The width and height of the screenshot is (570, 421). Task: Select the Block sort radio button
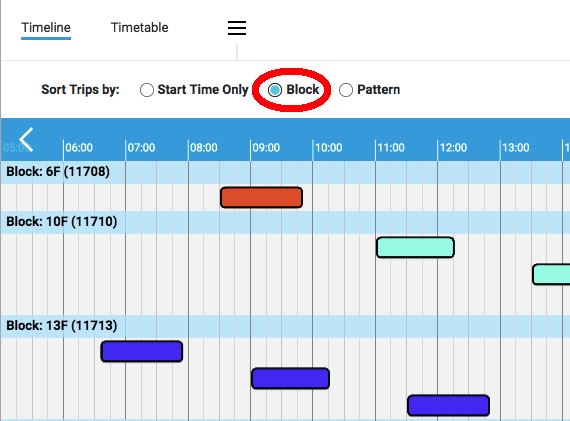[x=275, y=90]
